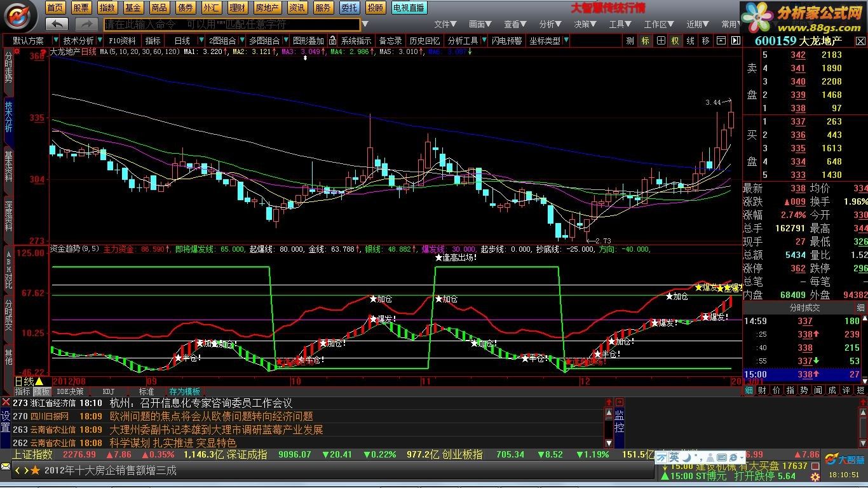Click the 股票 button

(81, 8)
